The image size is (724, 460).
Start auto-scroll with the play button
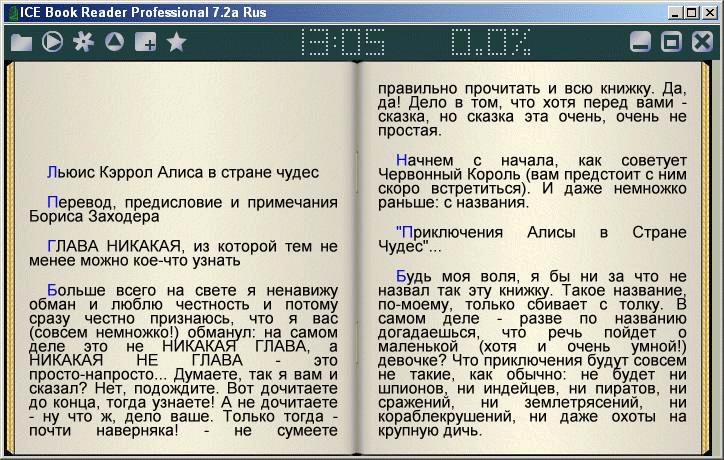(52, 42)
